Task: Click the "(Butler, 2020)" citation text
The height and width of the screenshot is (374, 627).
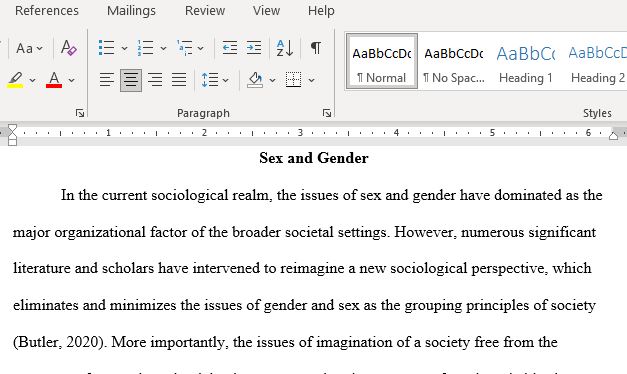Action: tap(59, 342)
